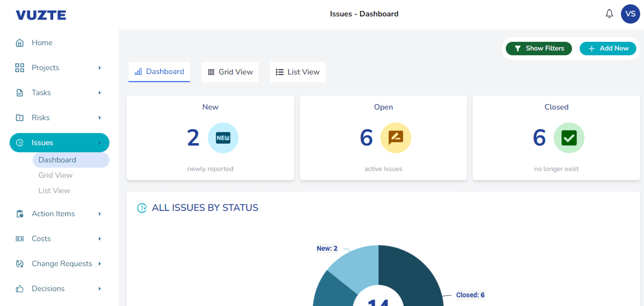Switch to the List View tab
Screen dimensions: 644x306
[297, 72]
